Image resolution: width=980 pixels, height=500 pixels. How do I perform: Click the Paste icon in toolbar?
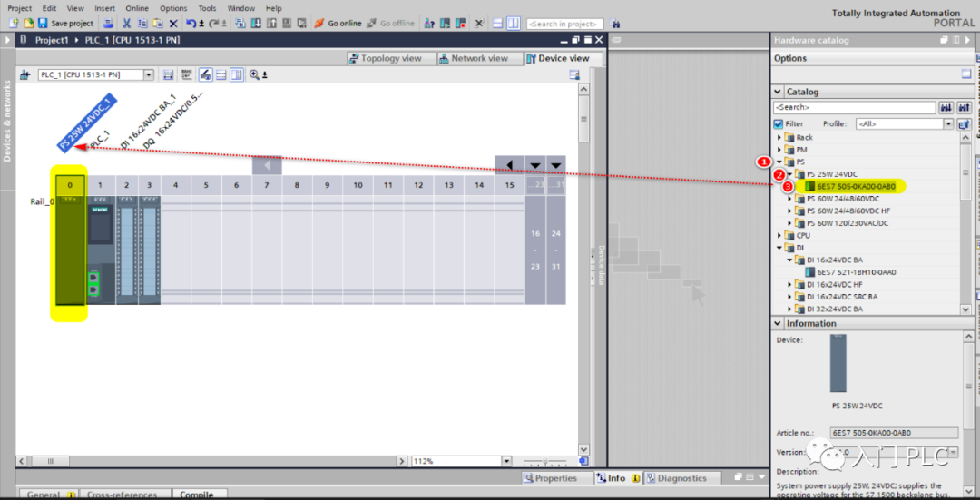[x=158, y=23]
